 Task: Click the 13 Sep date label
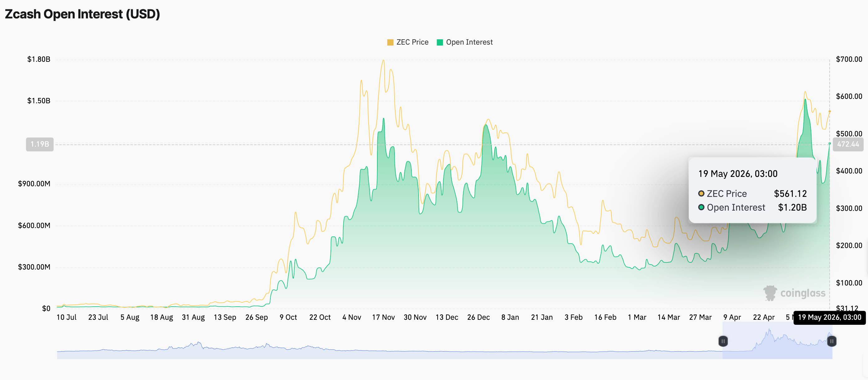point(225,317)
